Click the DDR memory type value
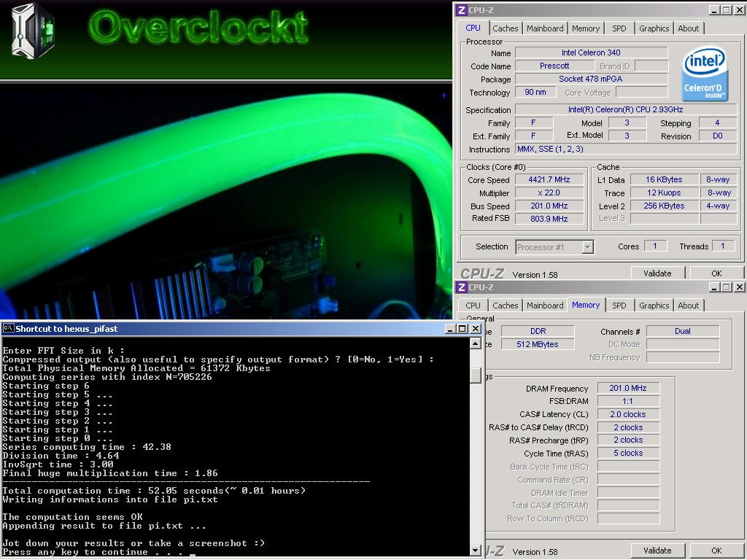 pyautogui.click(x=538, y=331)
